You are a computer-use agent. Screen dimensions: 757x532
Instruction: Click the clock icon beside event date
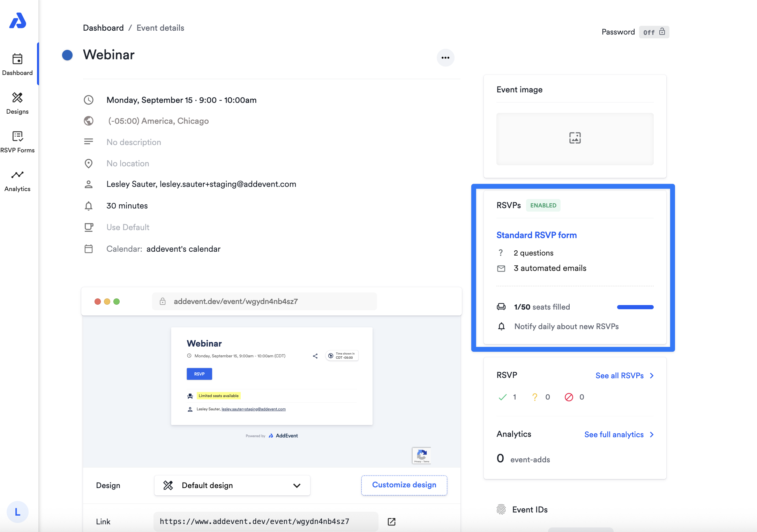point(89,100)
